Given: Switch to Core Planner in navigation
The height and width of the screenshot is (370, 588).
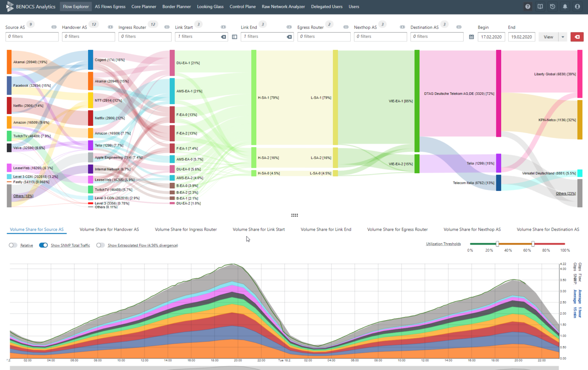Looking at the screenshot, I should pyautogui.click(x=144, y=7).
